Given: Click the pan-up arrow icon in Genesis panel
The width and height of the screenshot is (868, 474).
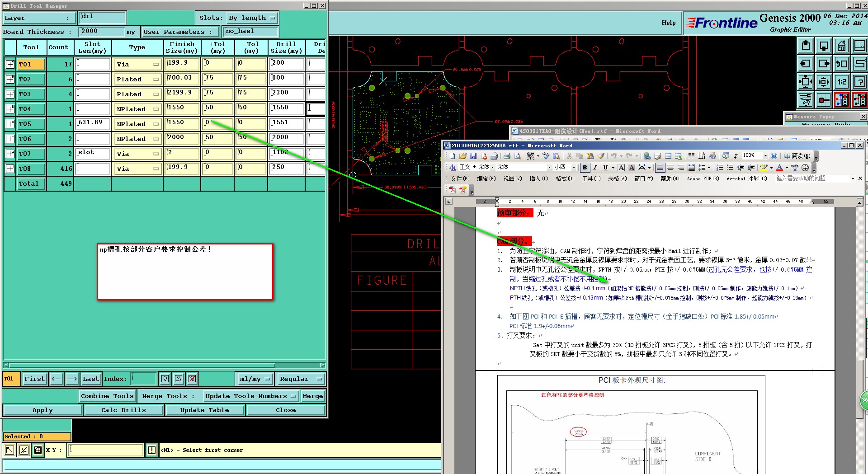Looking at the screenshot, I should pos(806,46).
